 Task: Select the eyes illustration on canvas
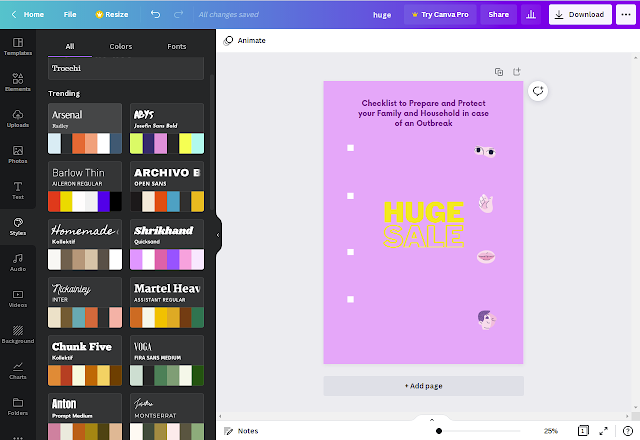(x=485, y=152)
